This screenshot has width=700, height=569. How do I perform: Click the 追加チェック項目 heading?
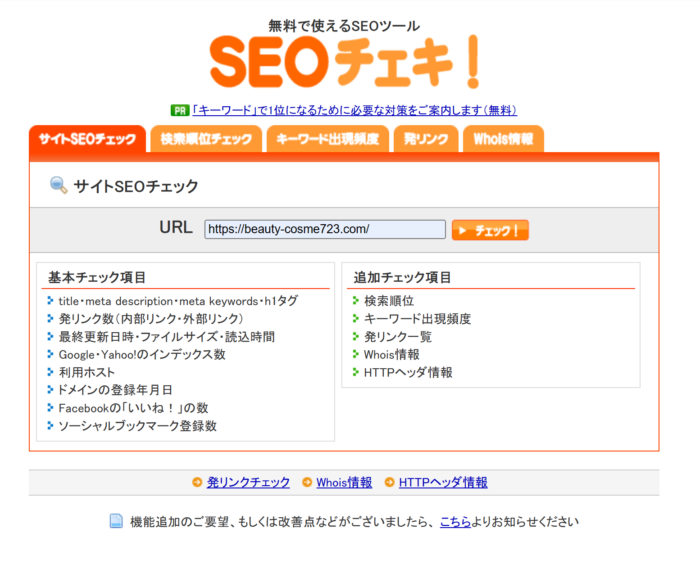(x=402, y=277)
